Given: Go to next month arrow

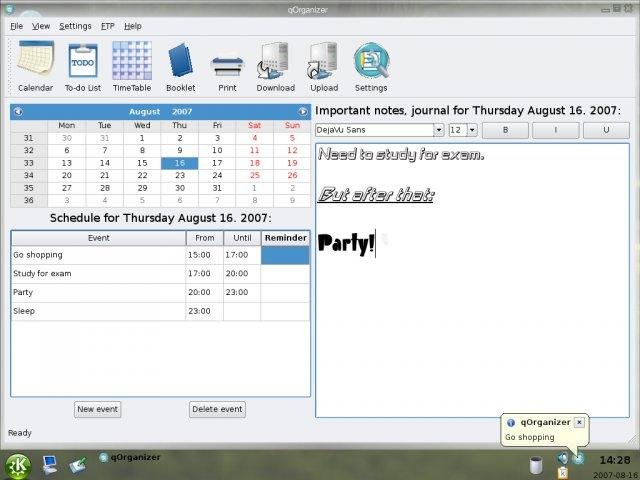Looking at the screenshot, I should (x=303, y=111).
